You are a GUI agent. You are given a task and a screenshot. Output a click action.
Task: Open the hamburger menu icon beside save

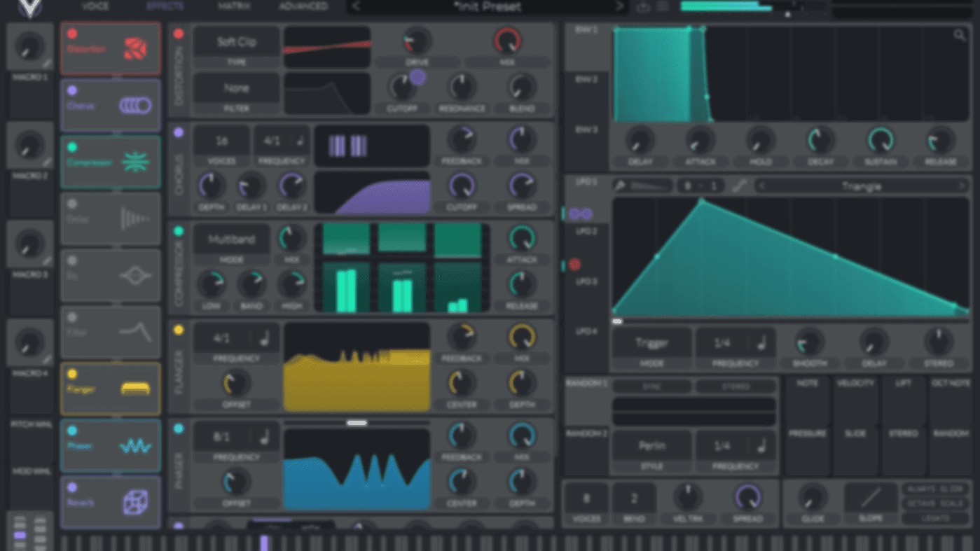pyautogui.click(x=663, y=7)
